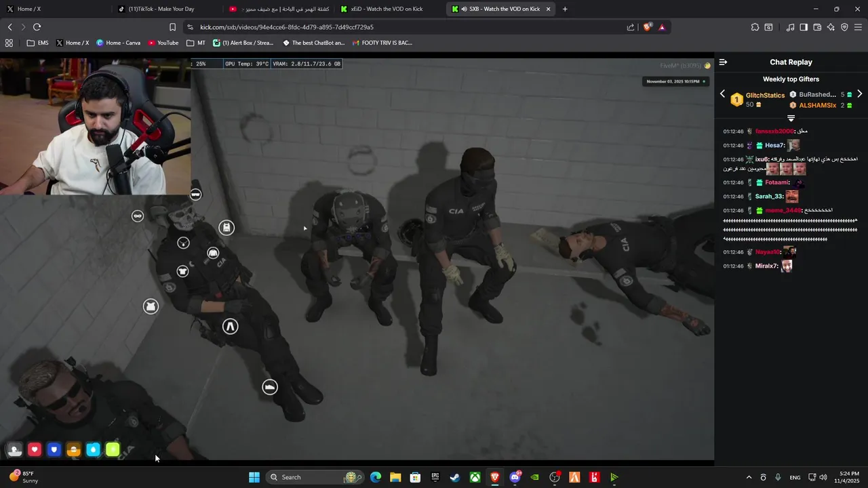Viewport: 868px width, 488px height.
Task: Open the MT bookmarks folder
Action: click(x=196, y=43)
